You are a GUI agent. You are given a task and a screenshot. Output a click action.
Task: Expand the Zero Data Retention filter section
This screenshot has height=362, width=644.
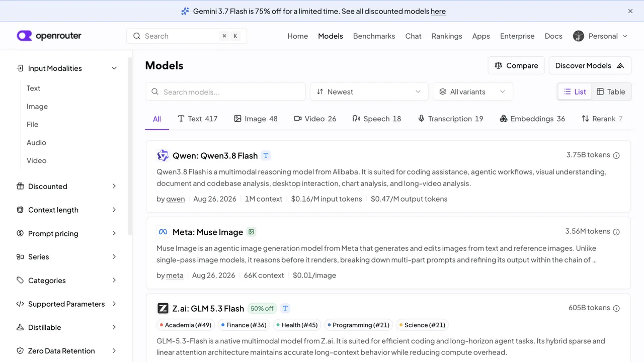coord(66,351)
